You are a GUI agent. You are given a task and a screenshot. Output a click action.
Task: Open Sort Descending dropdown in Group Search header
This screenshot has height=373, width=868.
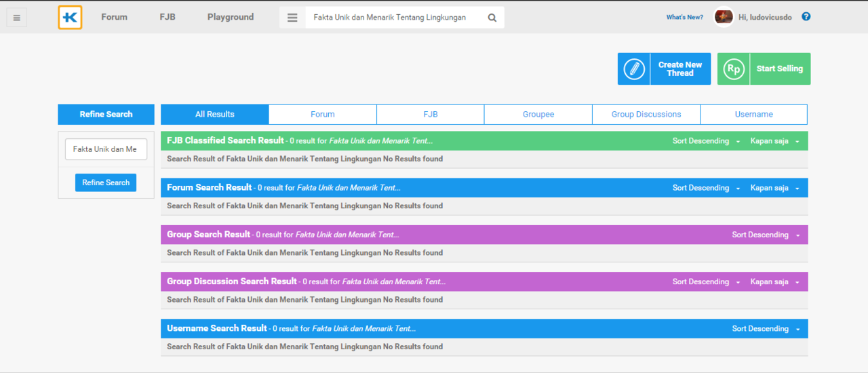[x=766, y=235]
